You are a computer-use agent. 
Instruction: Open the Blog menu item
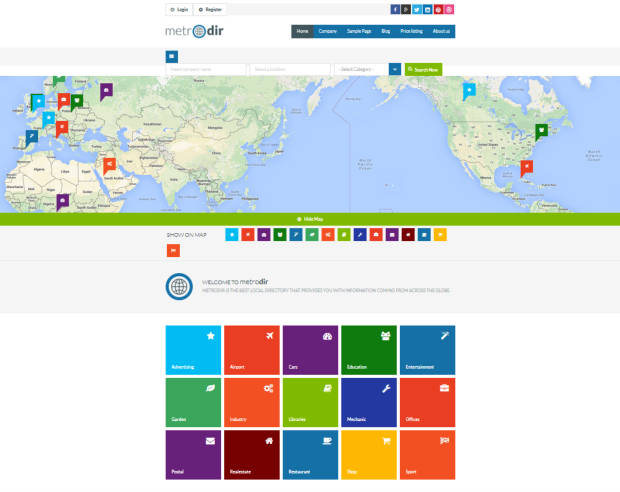click(x=386, y=31)
